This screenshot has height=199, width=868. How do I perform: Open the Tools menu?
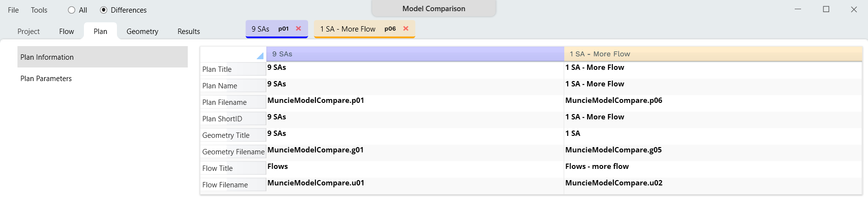[x=39, y=10]
